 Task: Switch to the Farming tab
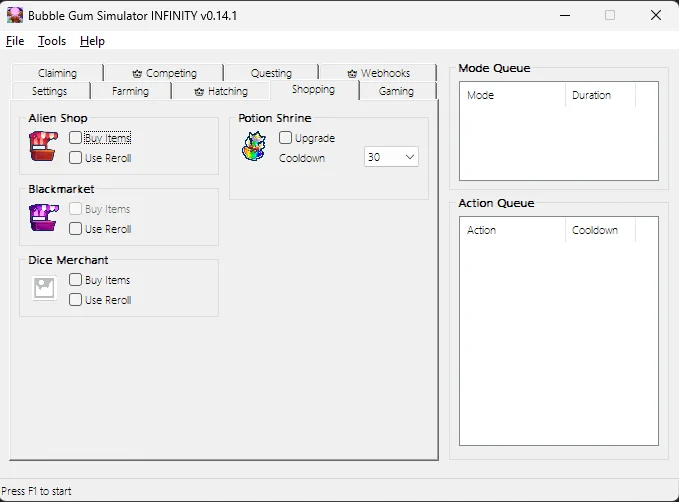130,91
